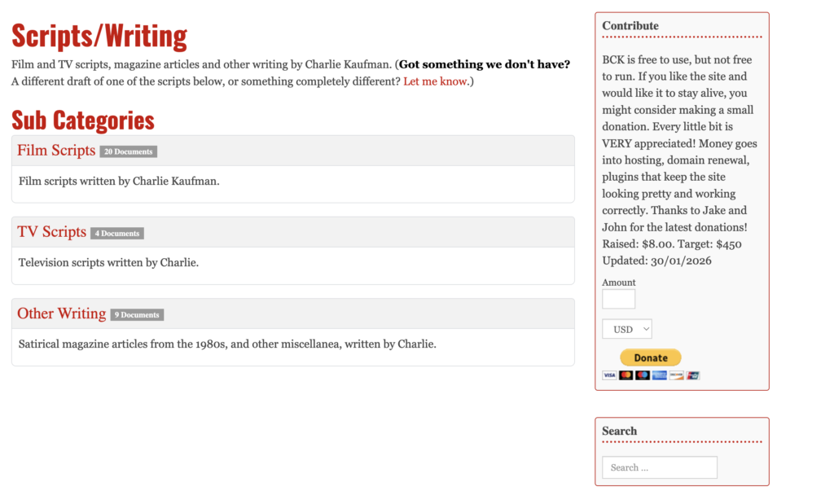Click the "20 Documents" badge

[x=128, y=151]
